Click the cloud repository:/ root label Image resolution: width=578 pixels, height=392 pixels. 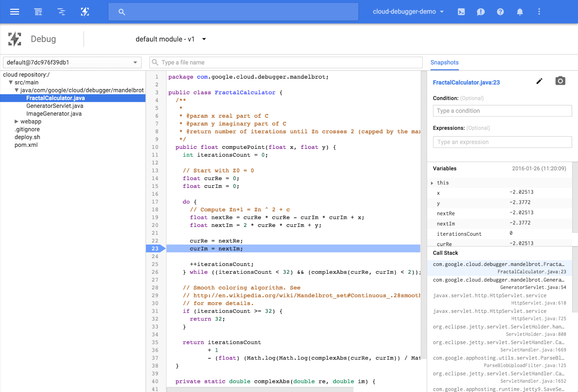[x=26, y=75]
